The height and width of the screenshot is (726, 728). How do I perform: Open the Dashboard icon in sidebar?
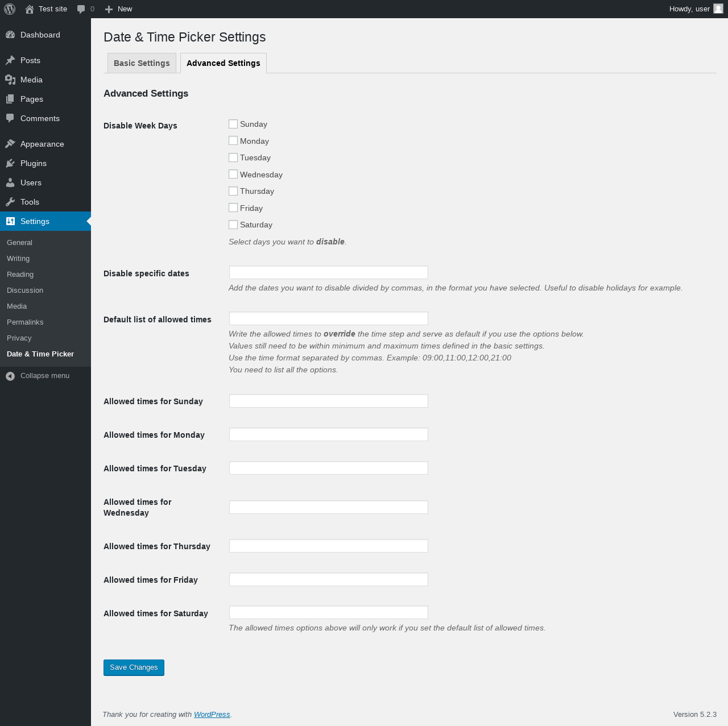point(10,35)
